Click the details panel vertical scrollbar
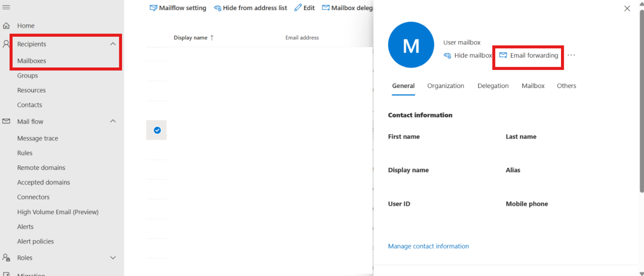The width and height of the screenshot is (644, 276). [642, 102]
